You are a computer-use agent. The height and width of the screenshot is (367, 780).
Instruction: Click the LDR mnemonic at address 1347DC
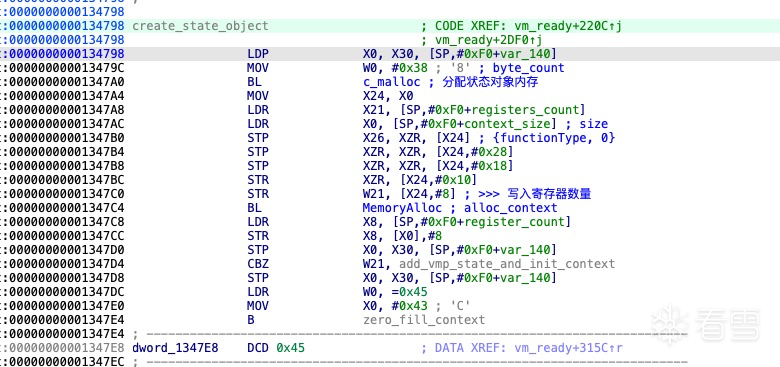(258, 292)
